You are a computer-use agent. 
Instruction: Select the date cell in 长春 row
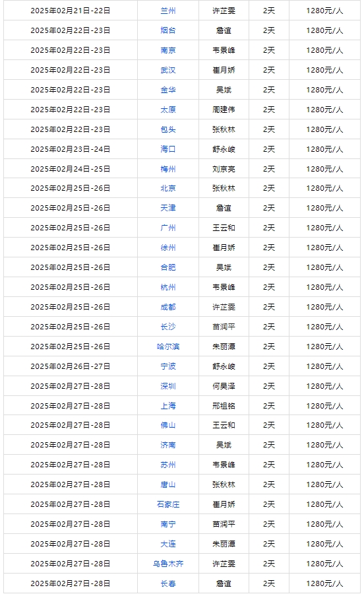[x=70, y=583]
